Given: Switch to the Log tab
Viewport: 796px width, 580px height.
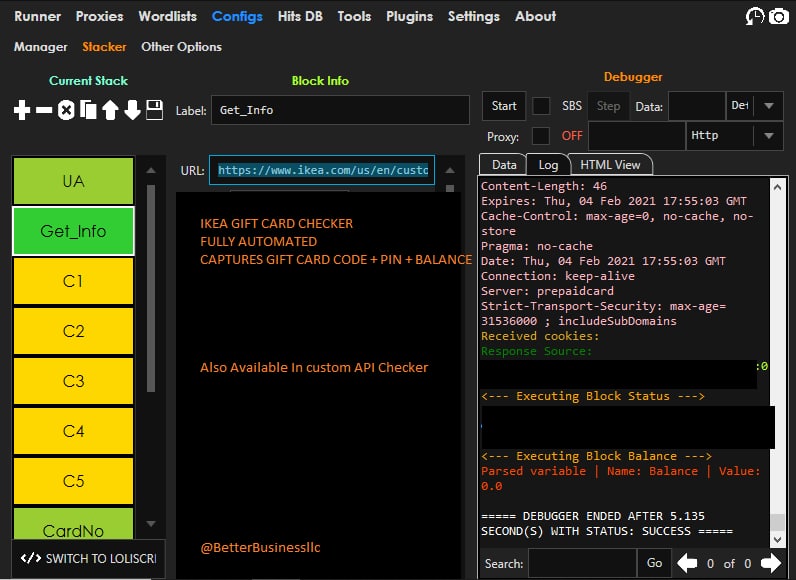Looking at the screenshot, I should [x=548, y=164].
